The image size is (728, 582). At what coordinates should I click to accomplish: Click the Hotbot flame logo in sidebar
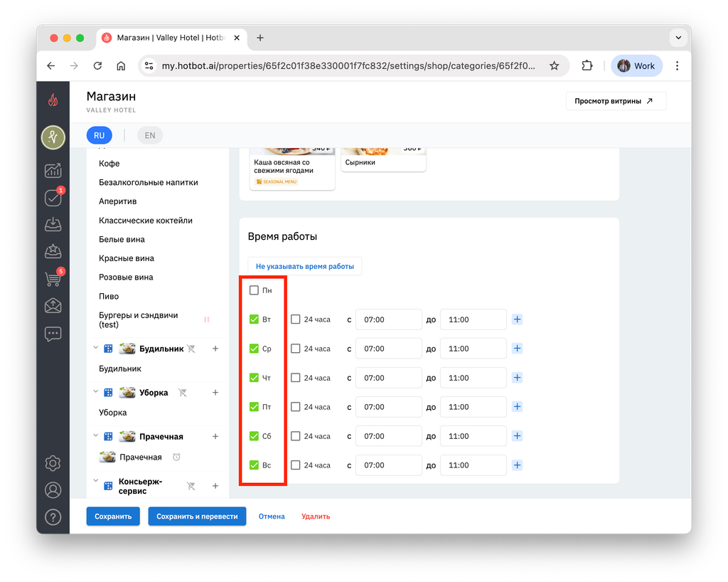(x=53, y=100)
